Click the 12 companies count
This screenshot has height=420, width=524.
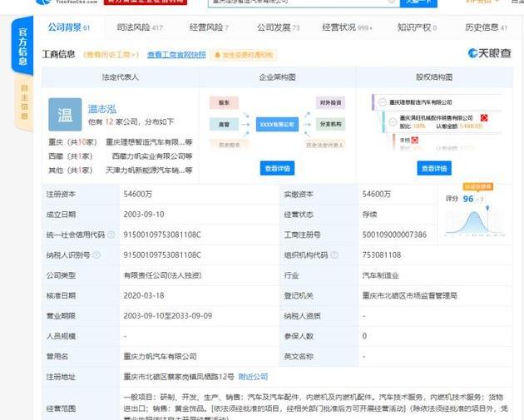tap(109, 121)
